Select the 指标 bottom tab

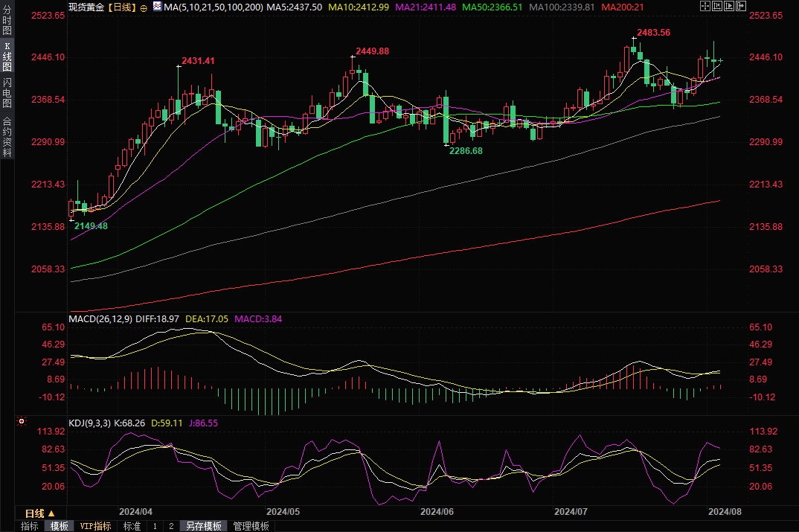point(30,526)
